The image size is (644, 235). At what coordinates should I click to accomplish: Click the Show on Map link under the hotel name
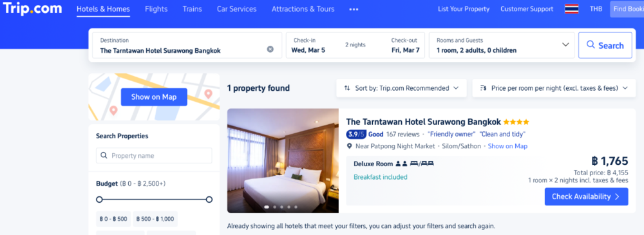click(x=507, y=146)
